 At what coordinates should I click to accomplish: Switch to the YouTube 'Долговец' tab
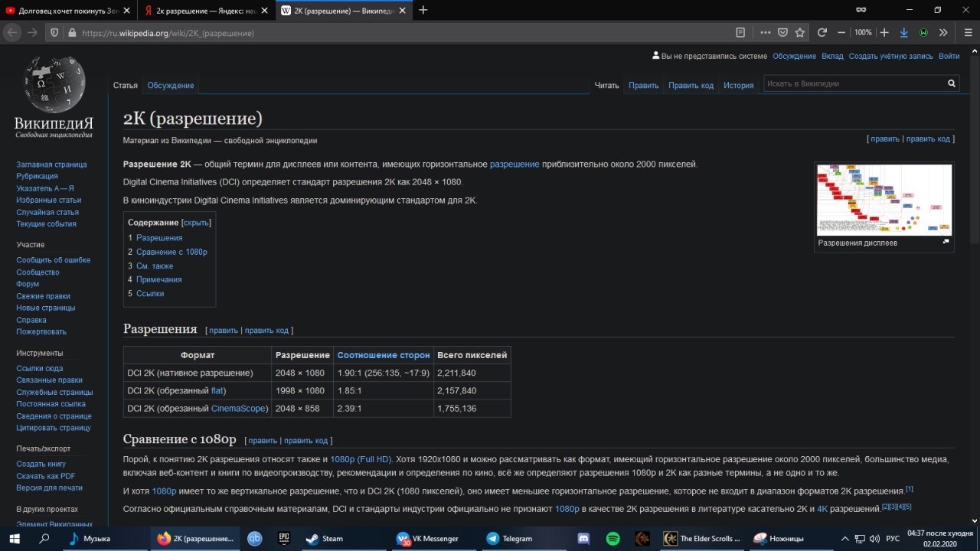click(x=69, y=11)
